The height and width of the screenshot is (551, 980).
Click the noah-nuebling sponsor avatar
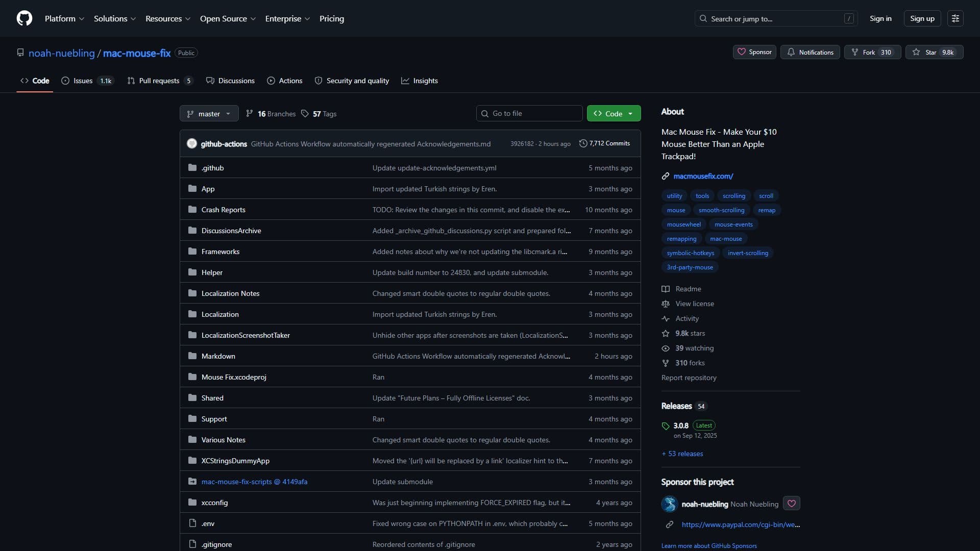[x=669, y=504]
